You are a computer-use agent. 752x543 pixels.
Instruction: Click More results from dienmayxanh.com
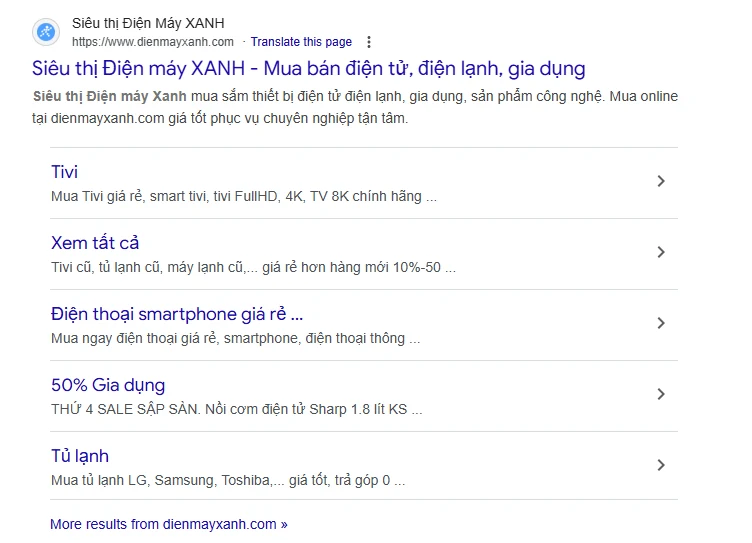(169, 524)
